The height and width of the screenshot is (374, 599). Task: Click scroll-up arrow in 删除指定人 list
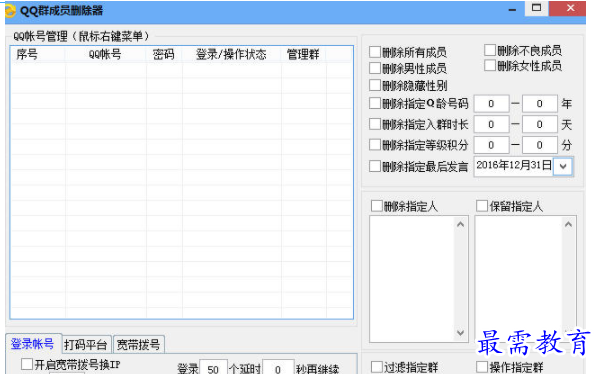point(460,225)
